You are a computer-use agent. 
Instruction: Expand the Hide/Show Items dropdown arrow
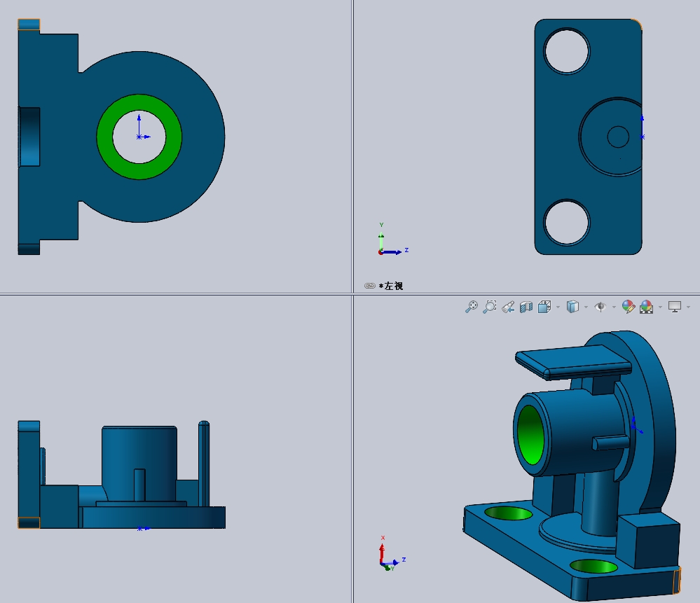[x=614, y=307]
